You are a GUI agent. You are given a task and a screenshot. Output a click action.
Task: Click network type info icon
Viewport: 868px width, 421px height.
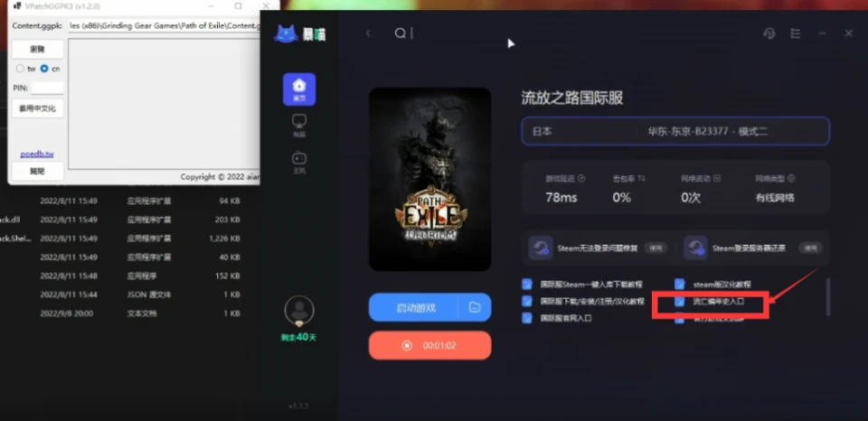(x=791, y=179)
